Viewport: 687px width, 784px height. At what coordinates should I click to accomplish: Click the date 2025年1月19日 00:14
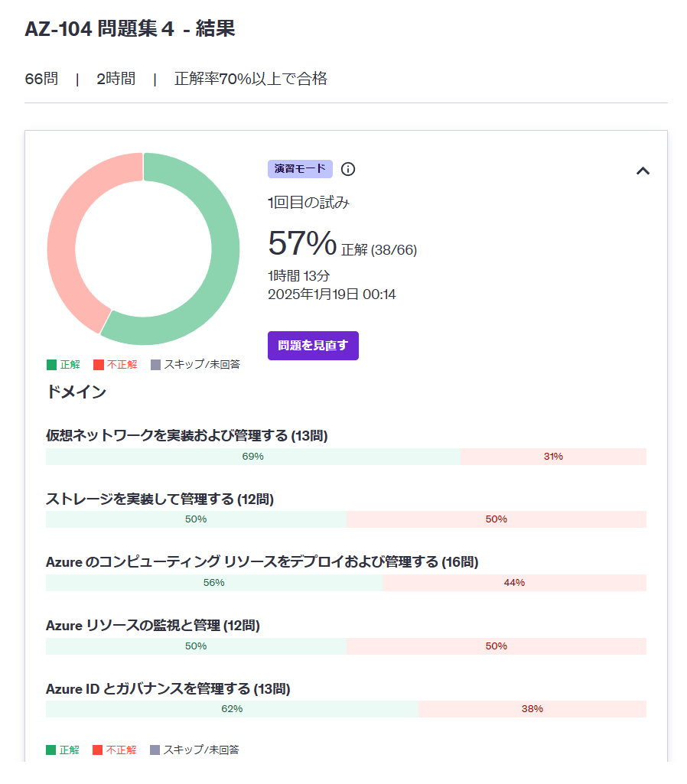tap(332, 294)
